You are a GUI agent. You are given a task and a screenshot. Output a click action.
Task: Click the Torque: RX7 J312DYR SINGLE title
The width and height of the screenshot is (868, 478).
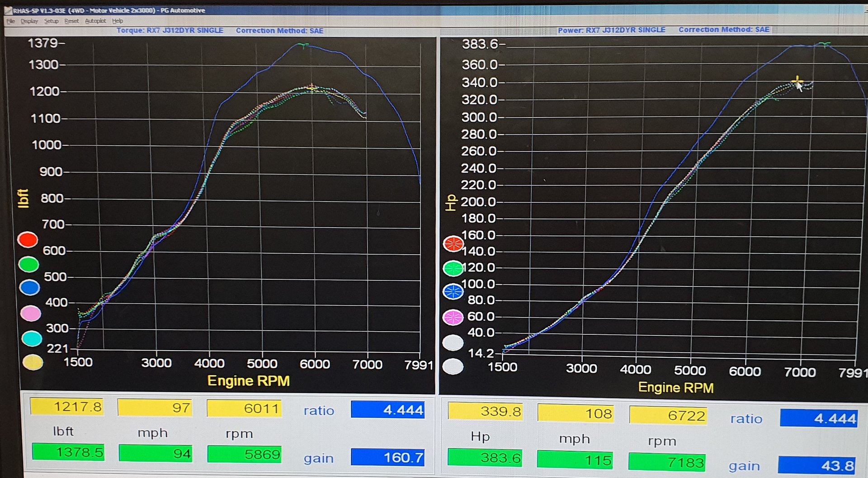[x=170, y=30]
